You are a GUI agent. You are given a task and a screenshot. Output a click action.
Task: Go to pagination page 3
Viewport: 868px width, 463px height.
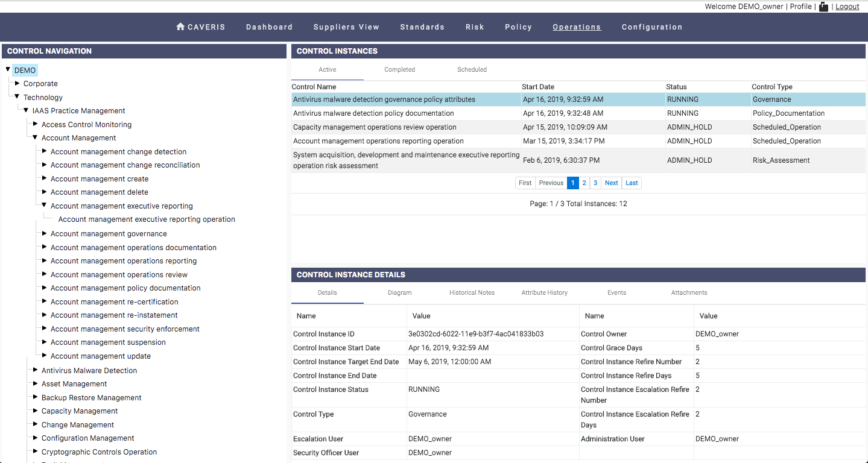[595, 183]
